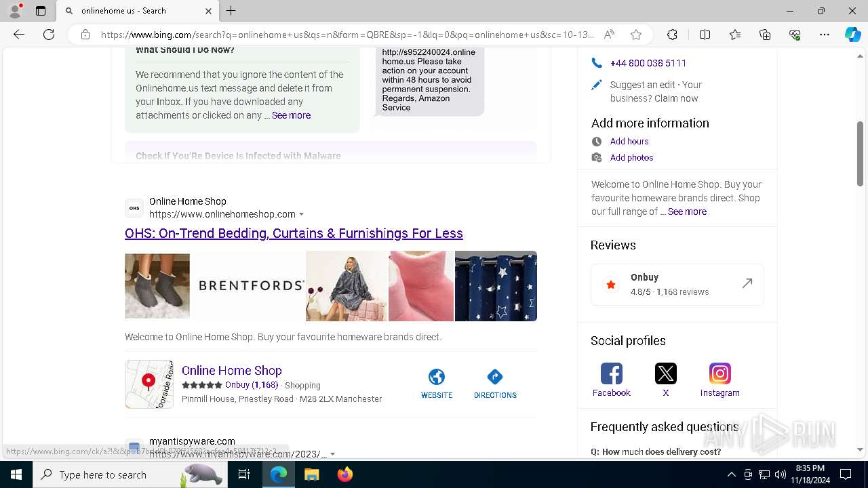
Task: Expand See more in the Welcome description
Action: pyautogui.click(x=687, y=211)
